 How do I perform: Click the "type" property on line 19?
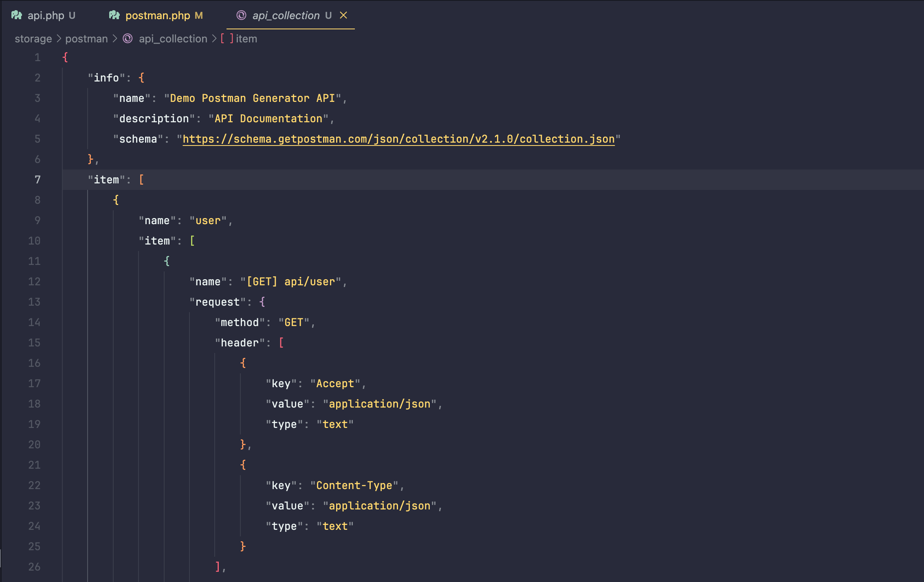[x=284, y=424]
